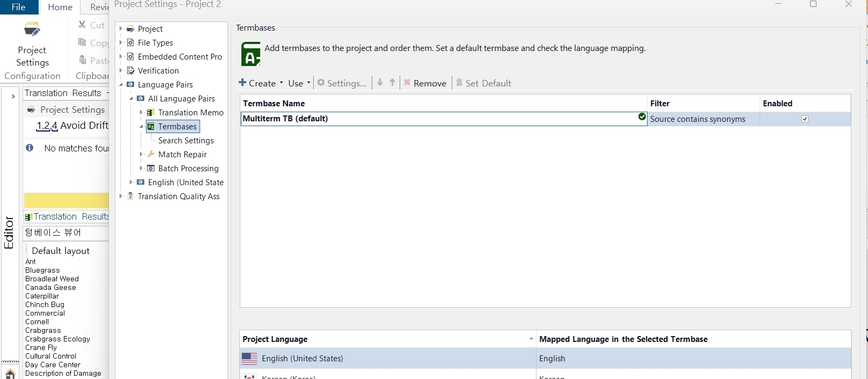Move termbase down with arrow
Image resolution: width=868 pixels, height=379 pixels.
(x=380, y=83)
